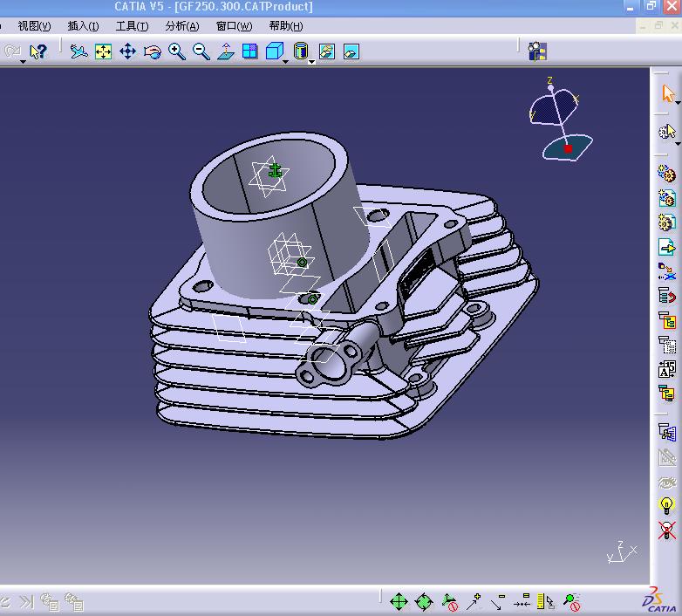Select the Rotate view tool
Screen dimensions: 682x616
click(153, 51)
